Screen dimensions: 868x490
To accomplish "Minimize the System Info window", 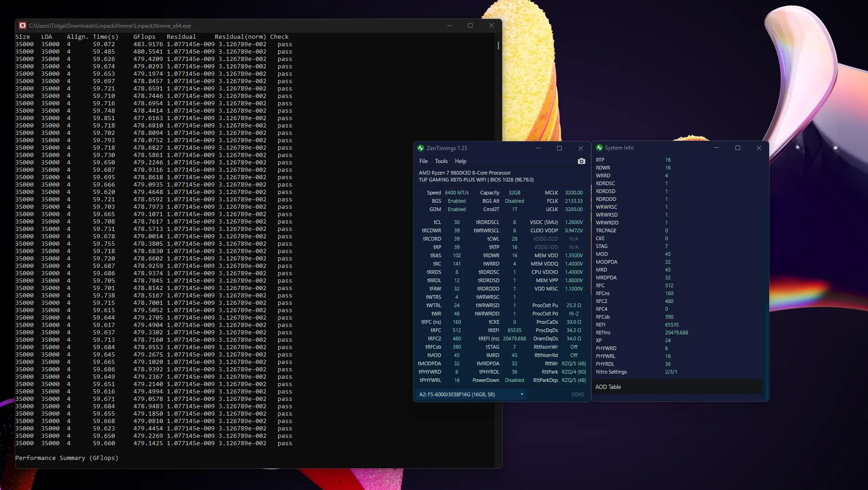I will pos(716,148).
